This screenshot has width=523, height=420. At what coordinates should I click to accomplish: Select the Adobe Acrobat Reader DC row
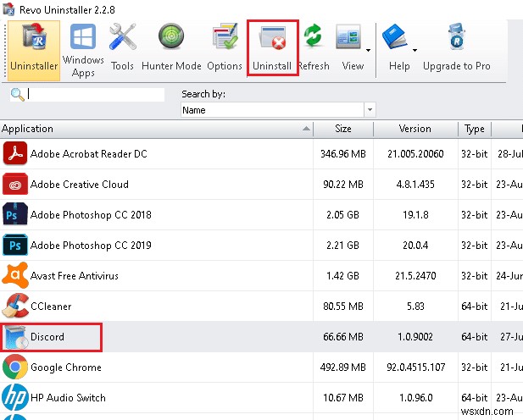(x=261, y=153)
